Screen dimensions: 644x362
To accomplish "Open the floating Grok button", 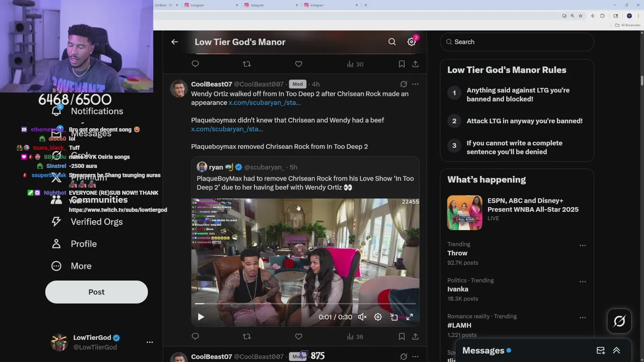I will pos(619,321).
